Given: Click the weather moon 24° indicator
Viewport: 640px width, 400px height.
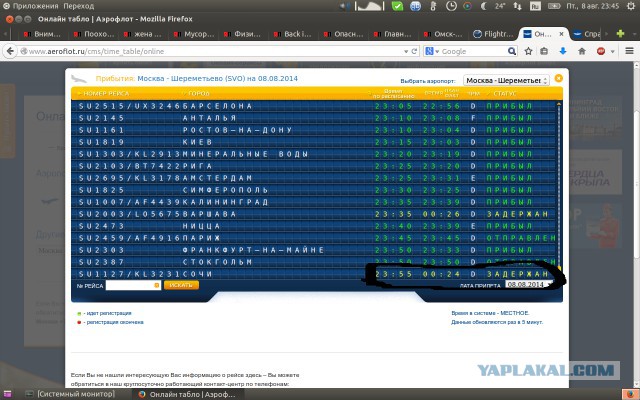Looking at the screenshot, I should coord(493,6).
